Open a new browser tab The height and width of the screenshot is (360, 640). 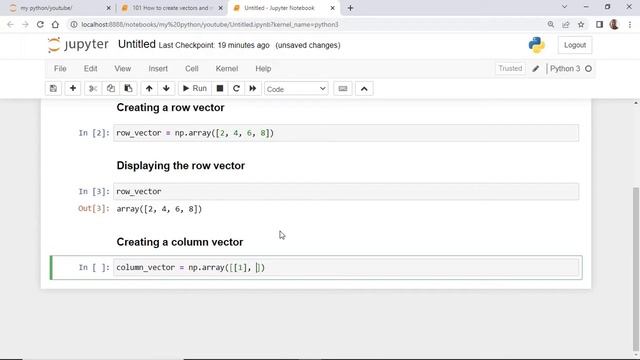(350, 8)
